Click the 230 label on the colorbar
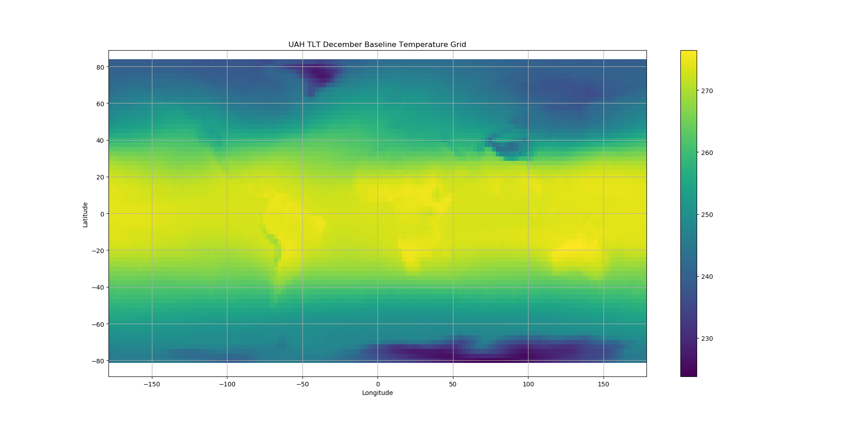 pos(707,338)
